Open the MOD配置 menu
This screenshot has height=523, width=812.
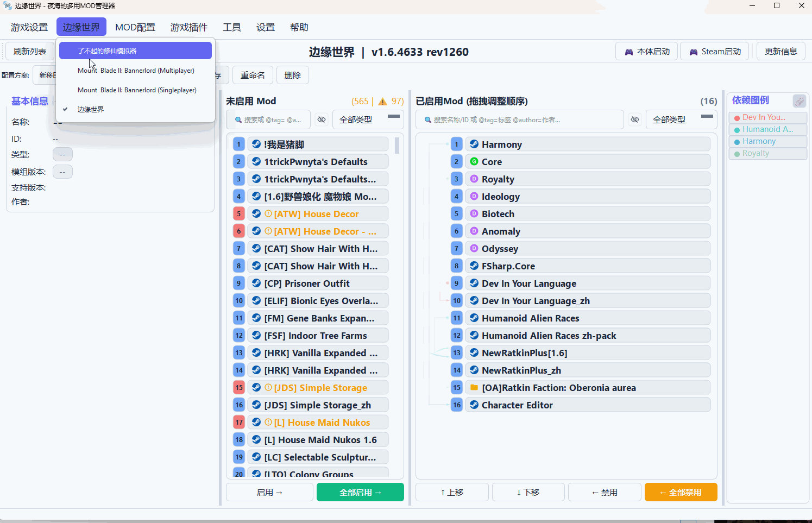135,27
